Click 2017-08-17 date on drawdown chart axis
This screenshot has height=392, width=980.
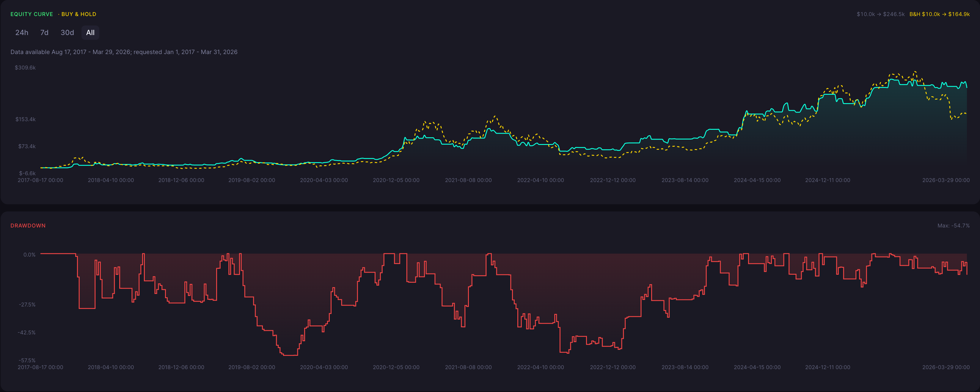[x=40, y=367]
